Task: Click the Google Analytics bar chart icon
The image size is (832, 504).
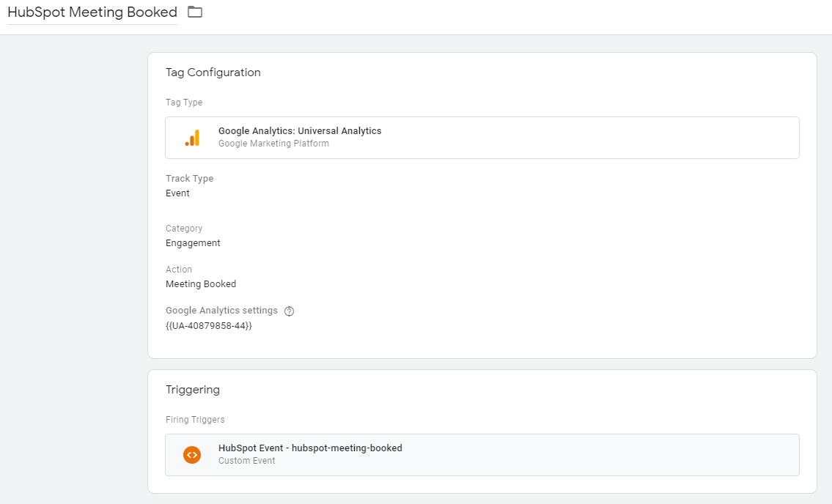Action: [192, 138]
